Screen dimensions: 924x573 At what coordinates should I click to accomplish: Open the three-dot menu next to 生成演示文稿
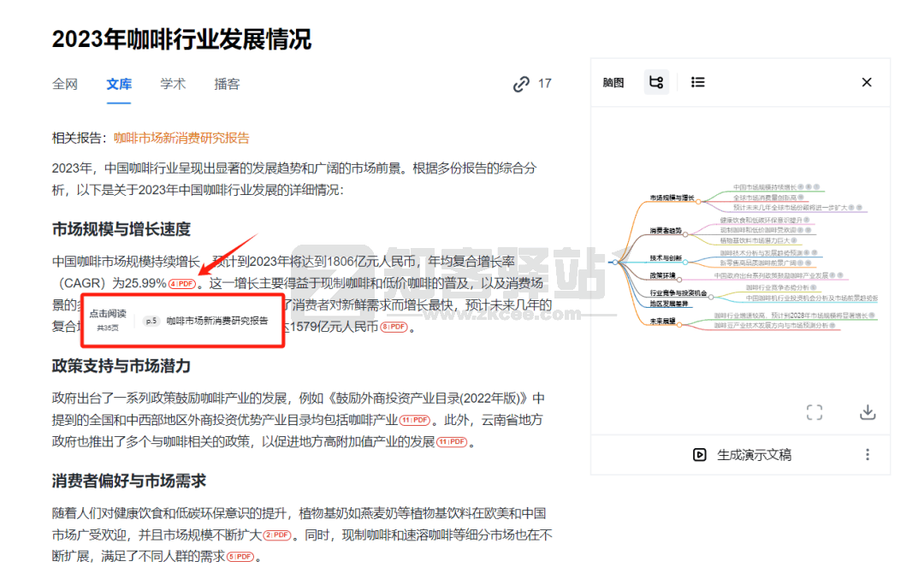coord(868,455)
